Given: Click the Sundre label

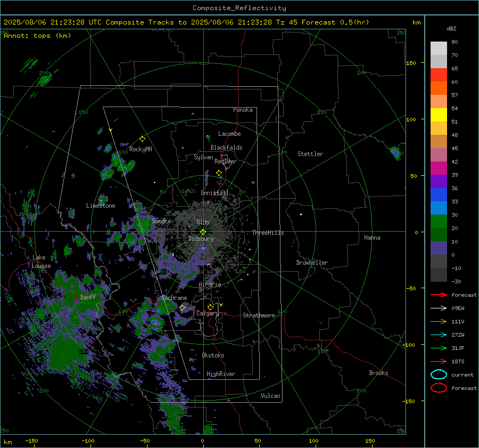Looking at the screenshot, I should tap(161, 221).
